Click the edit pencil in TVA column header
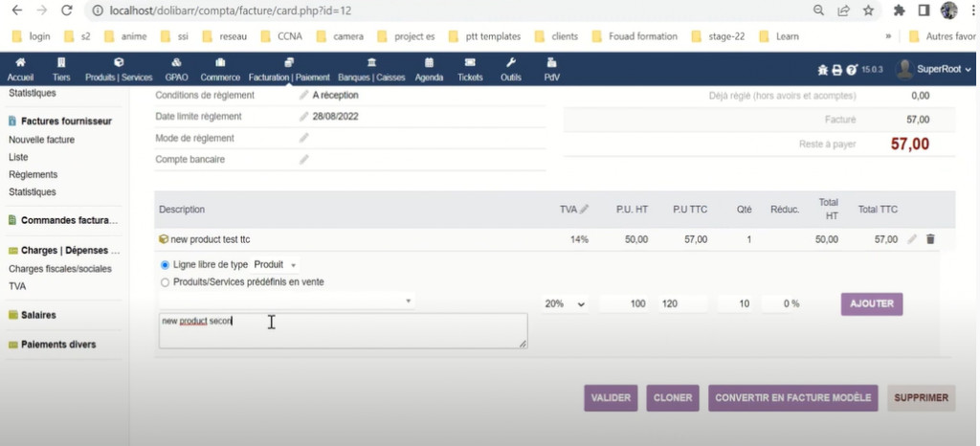 click(x=585, y=209)
